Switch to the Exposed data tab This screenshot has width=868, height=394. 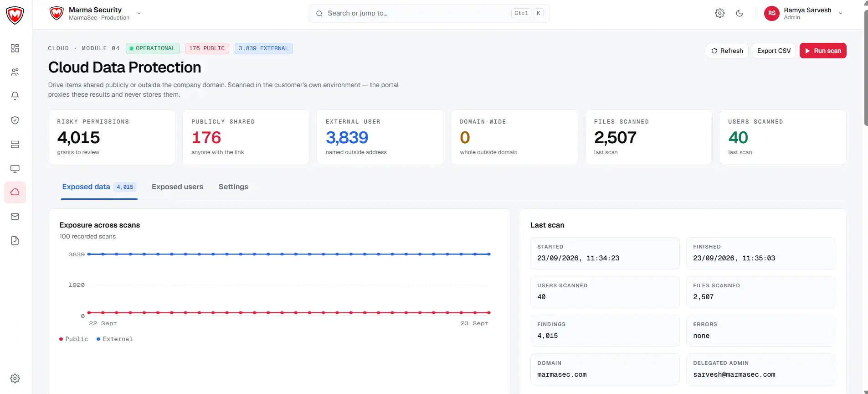click(x=99, y=187)
